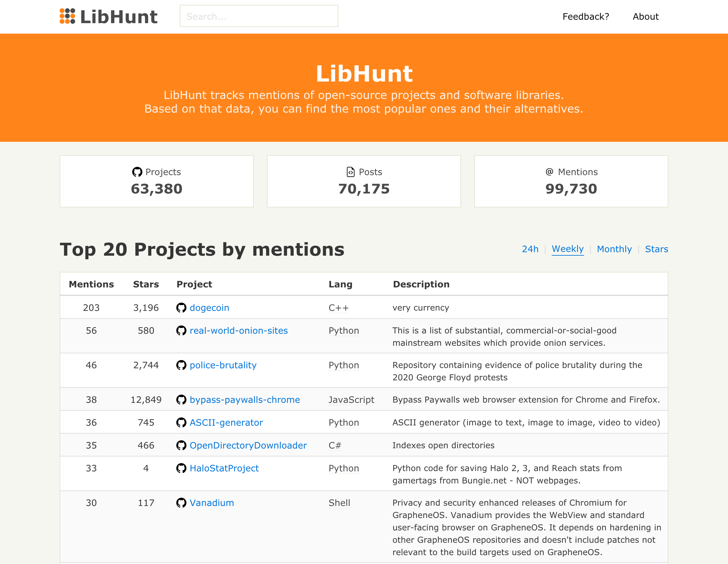Click the Projects stat card 63,380
This screenshot has height=564, width=728.
click(x=157, y=181)
